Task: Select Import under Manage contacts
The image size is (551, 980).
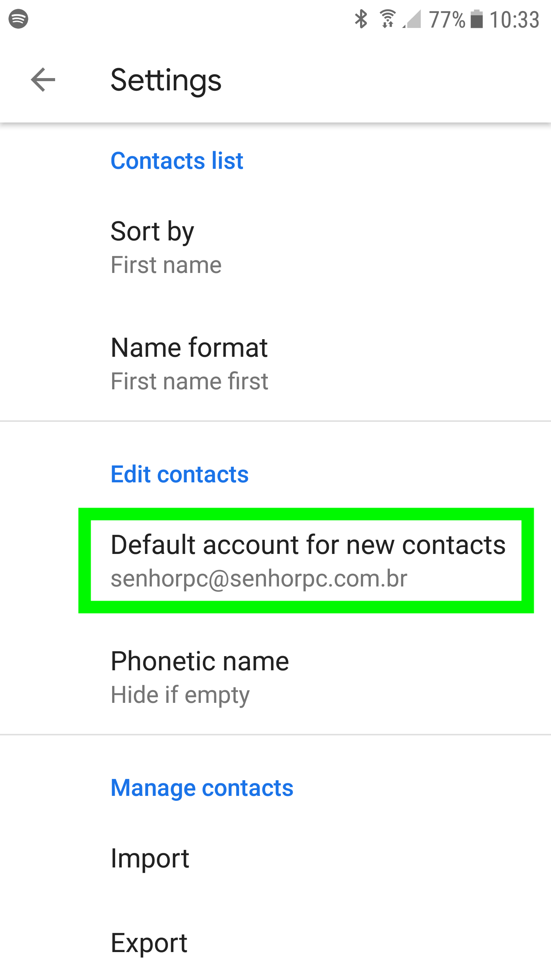Action: coord(150,858)
